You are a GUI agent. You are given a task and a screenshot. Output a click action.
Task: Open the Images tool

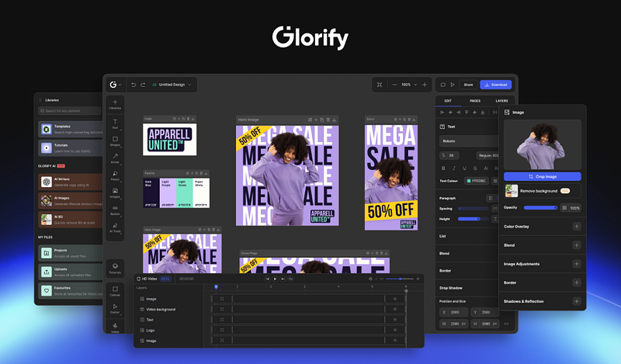(x=115, y=193)
